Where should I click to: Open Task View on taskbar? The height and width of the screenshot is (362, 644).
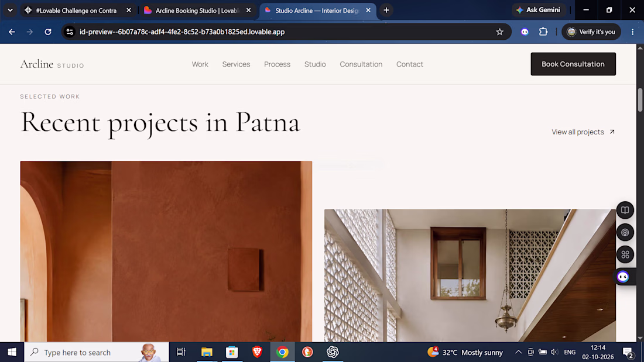[x=181, y=352]
